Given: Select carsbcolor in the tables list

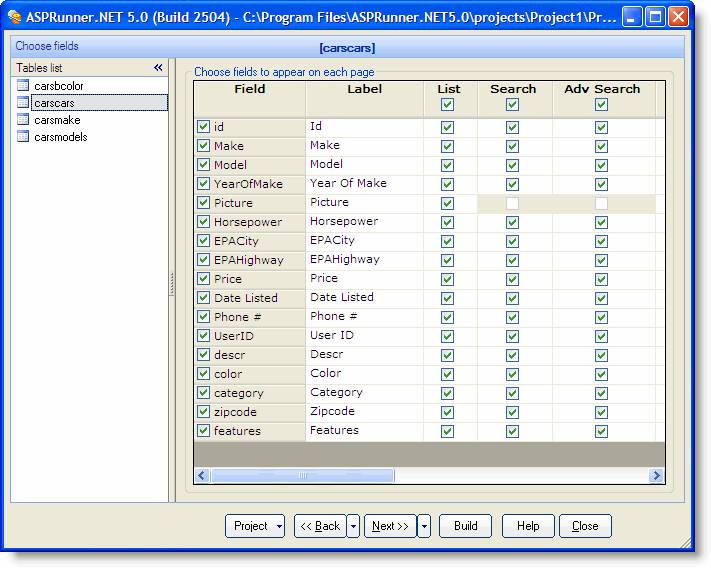Looking at the screenshot, I should pos(58,86).
